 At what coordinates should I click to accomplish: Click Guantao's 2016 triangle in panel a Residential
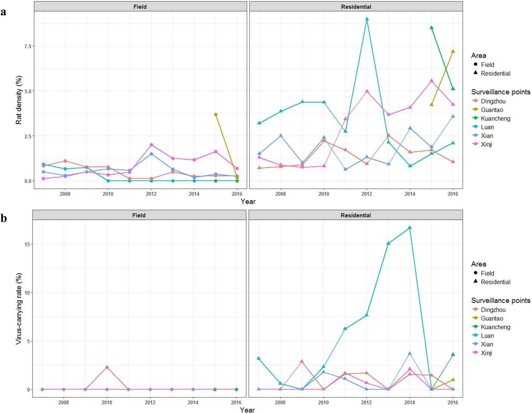pyautogui.click(x=453, y=51)
